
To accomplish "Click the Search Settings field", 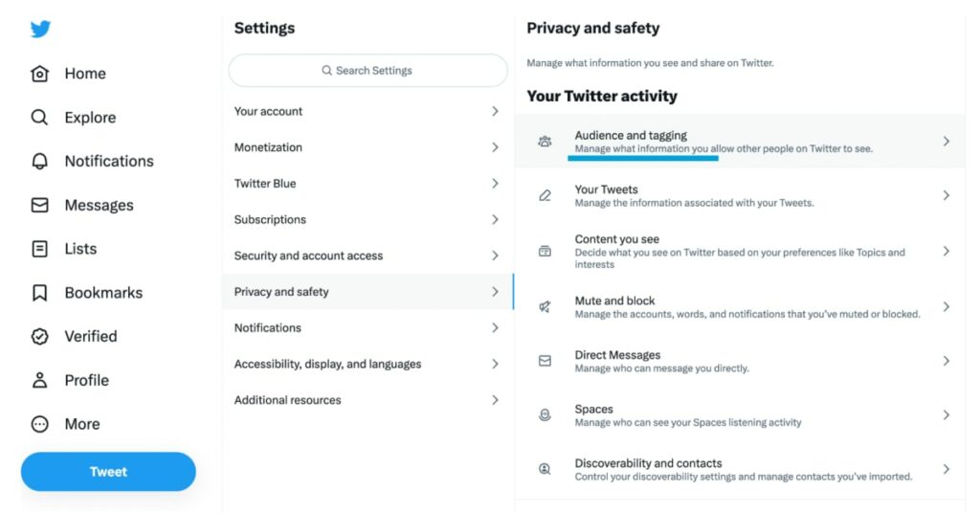I will pyautogui.click(x=367, y=71).
